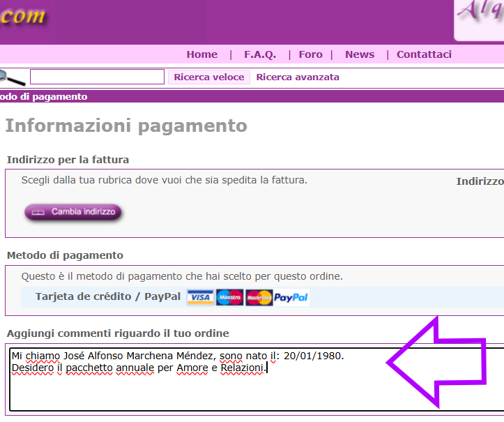Click the yellow '.com' site logo
The height and width of the screenshot is (422, 504).
click(23, 17)
